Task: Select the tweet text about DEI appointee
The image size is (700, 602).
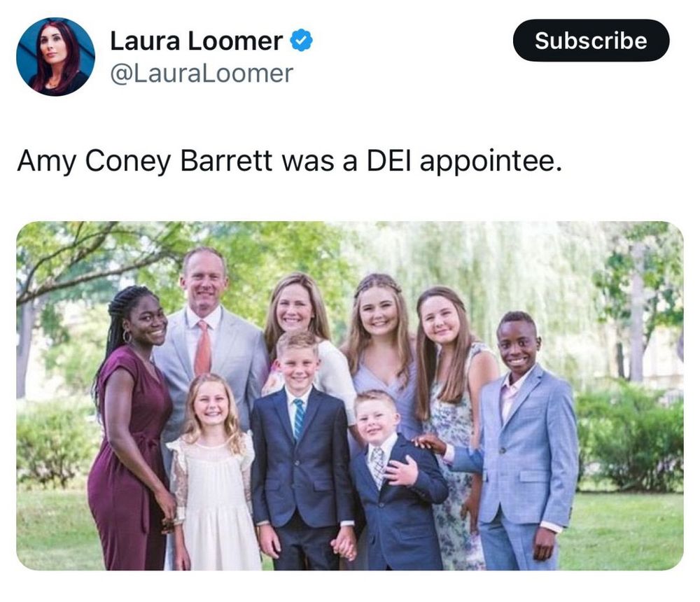Action: 289,161
